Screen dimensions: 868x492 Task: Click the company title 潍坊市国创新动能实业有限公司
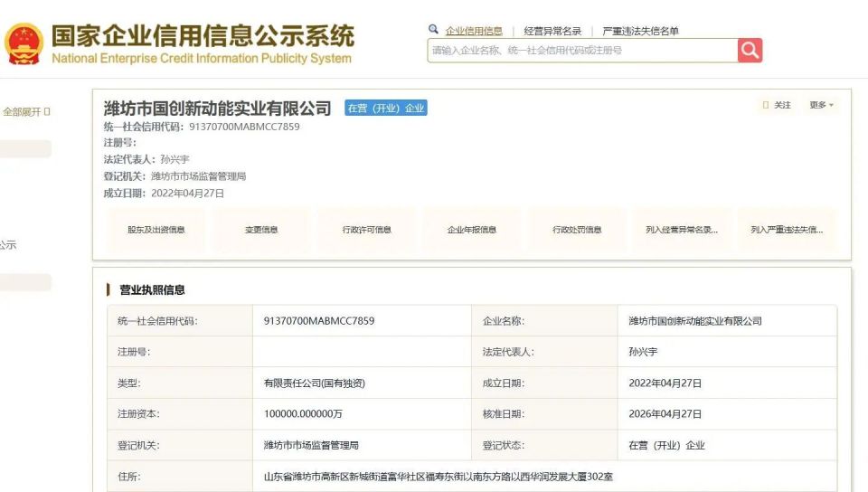click(x=217, y=108)
